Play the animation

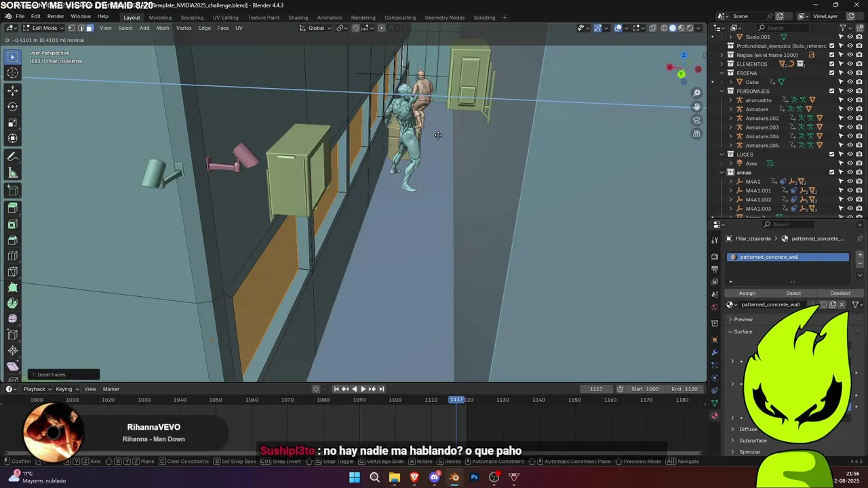pyautogui.click(x=363, y=389)
